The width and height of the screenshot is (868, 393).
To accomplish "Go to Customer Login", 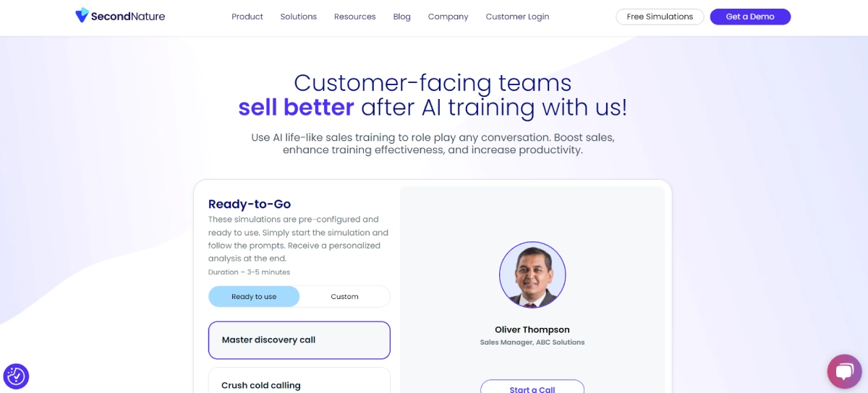I will 517,17.
